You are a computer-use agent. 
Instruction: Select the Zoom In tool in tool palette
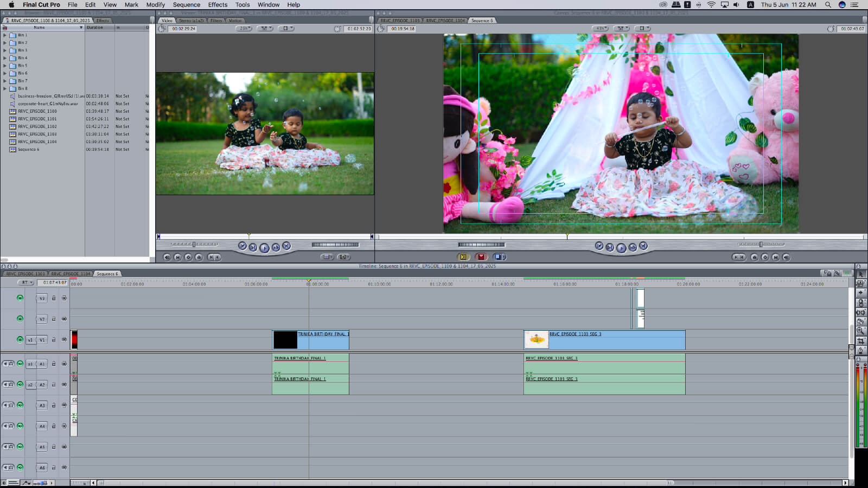pyautogui.click(x=861, y=331)
